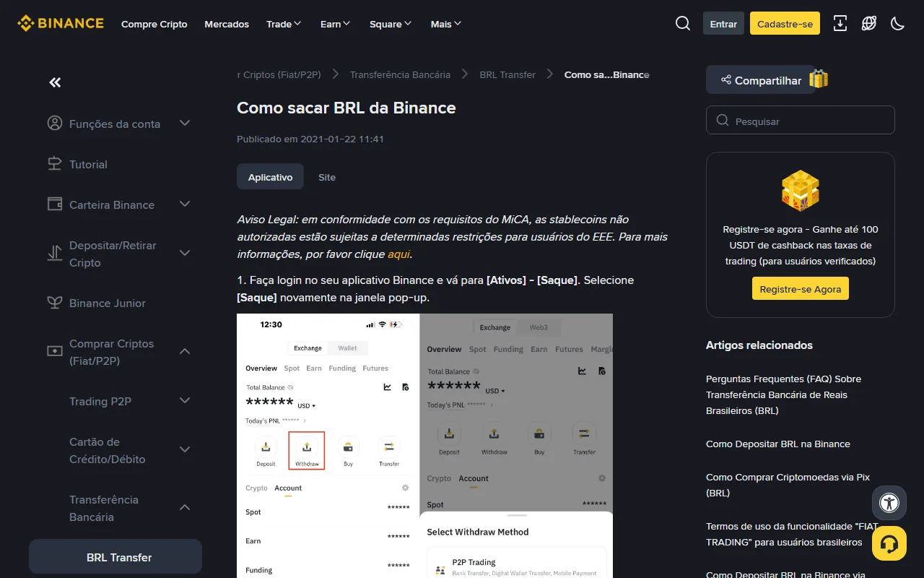
Task: Select BRL Transfer in sidebar
Action: point(115,557)
